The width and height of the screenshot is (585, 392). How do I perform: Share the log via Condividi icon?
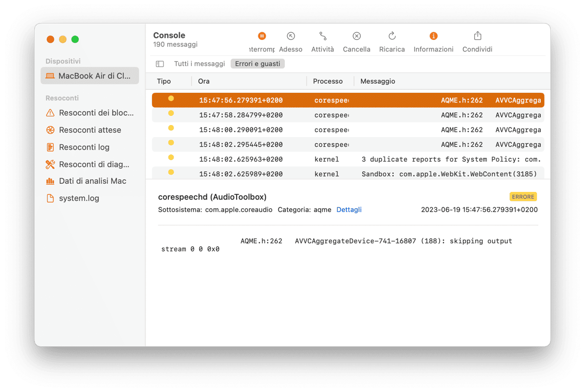click(477, 36)
